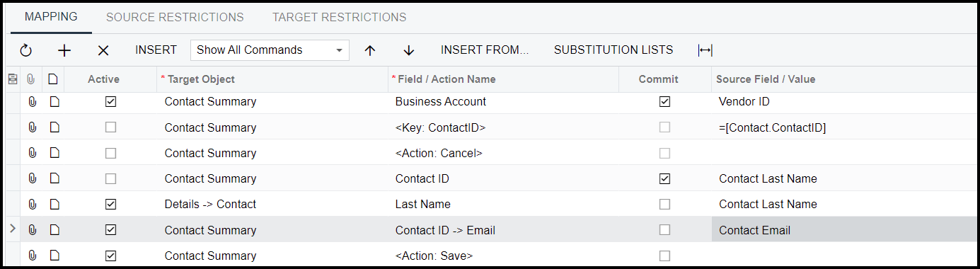Click the Source Field / Value column header
Screen dimensions: 980x269
tap(766, 79)
